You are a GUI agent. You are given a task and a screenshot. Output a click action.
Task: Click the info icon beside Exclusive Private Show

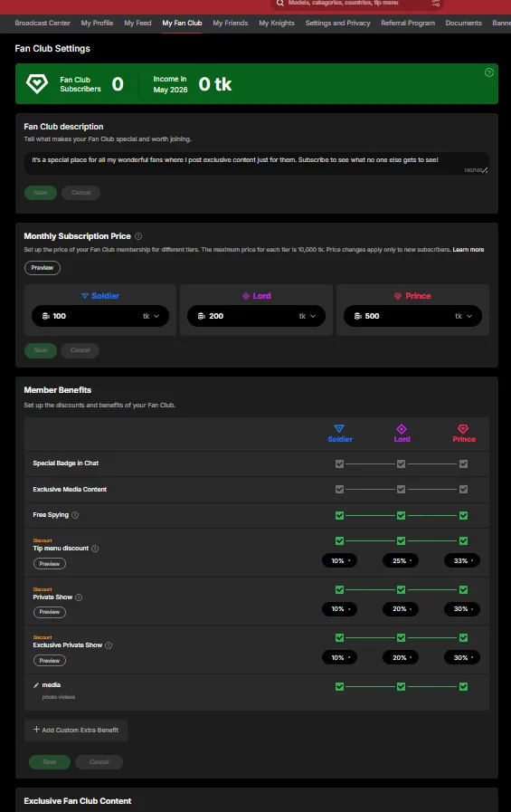tap(109, 645)
